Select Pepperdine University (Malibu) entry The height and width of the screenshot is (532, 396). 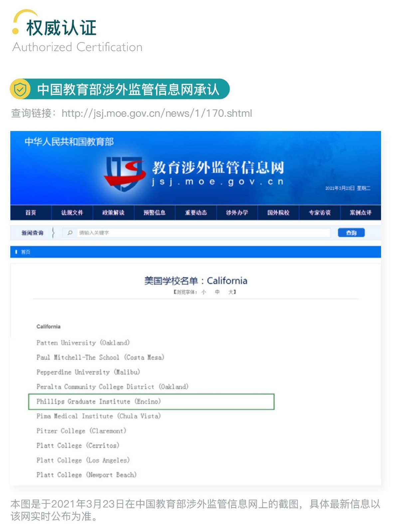[88, 372]
